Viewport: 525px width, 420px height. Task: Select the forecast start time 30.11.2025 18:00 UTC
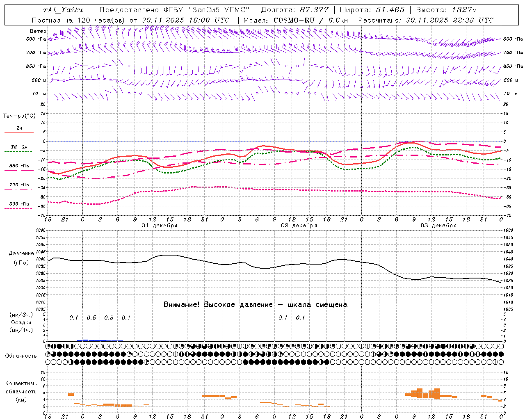pos(185,20)
